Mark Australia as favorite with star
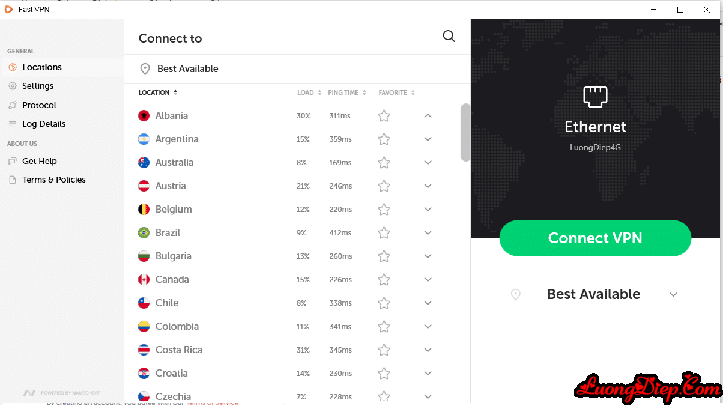The image size is (723, 405). [383, 162]
